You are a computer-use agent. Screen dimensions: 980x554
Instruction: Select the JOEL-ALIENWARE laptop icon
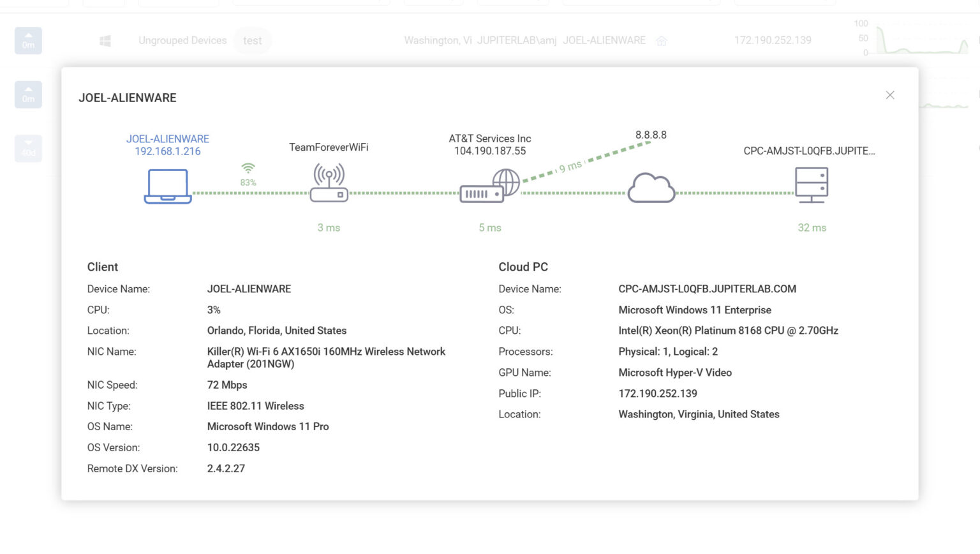pos(168,187)
